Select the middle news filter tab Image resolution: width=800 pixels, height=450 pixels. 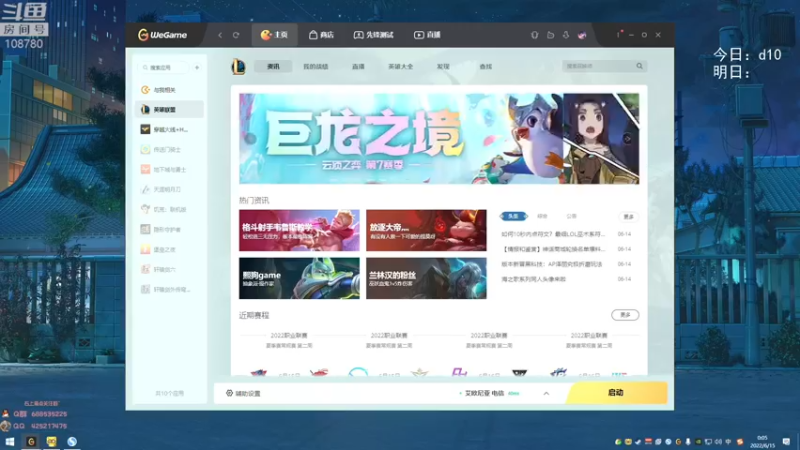point(542,216)
